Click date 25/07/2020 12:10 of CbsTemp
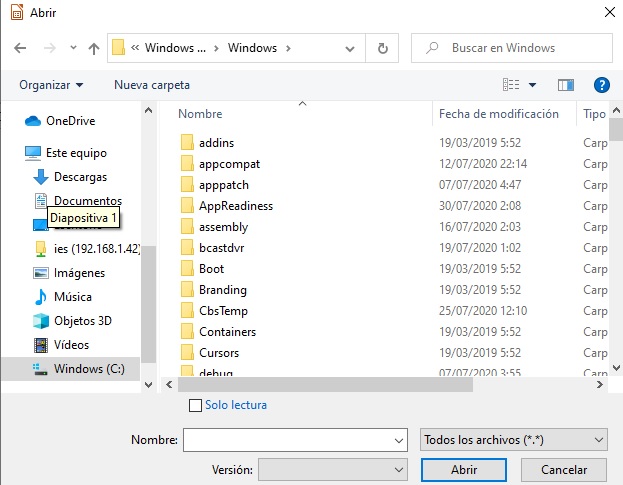Image resolution: width=623 pixels, height=485 pixels. pyautogui.click(x=483, y=311)
